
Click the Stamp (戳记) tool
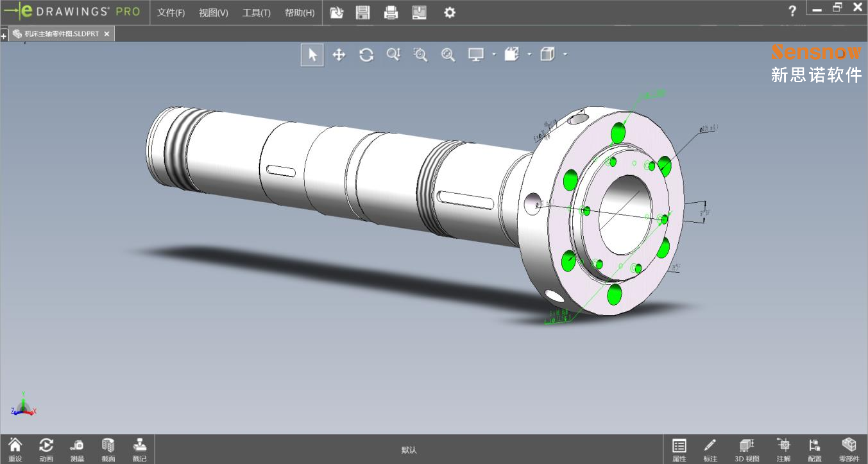tap(139, 449)
